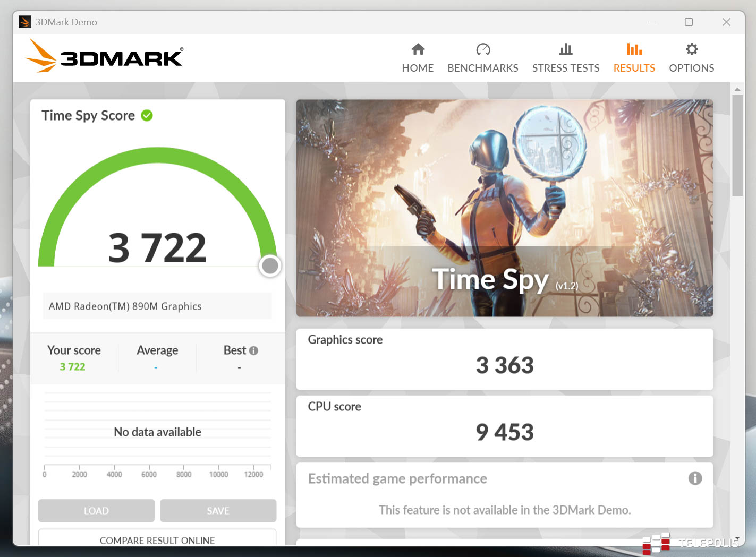Viewport: 756px width, 557px height.
Task: Open Options via the gear icon
Action: coord(691,49)
